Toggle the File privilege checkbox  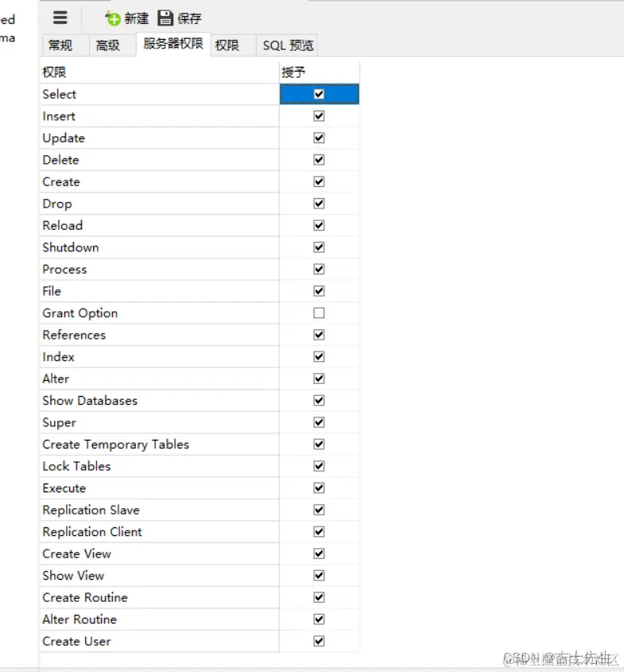[319, 290]
